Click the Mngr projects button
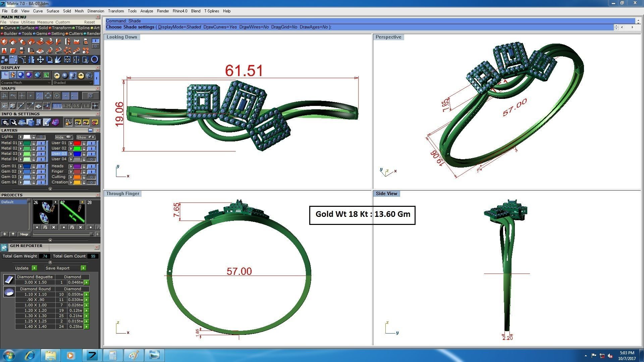This screenshot has height=362, width=644. 24,234
